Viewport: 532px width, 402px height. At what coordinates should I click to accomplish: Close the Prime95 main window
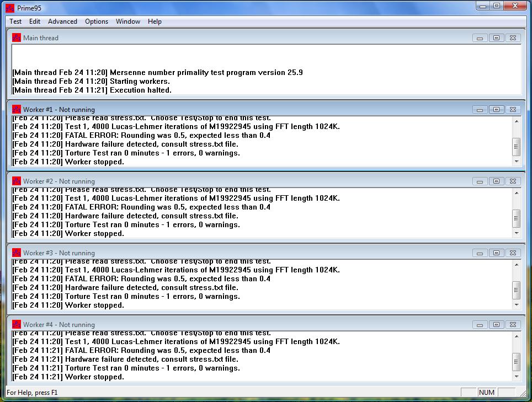point(515,6)
